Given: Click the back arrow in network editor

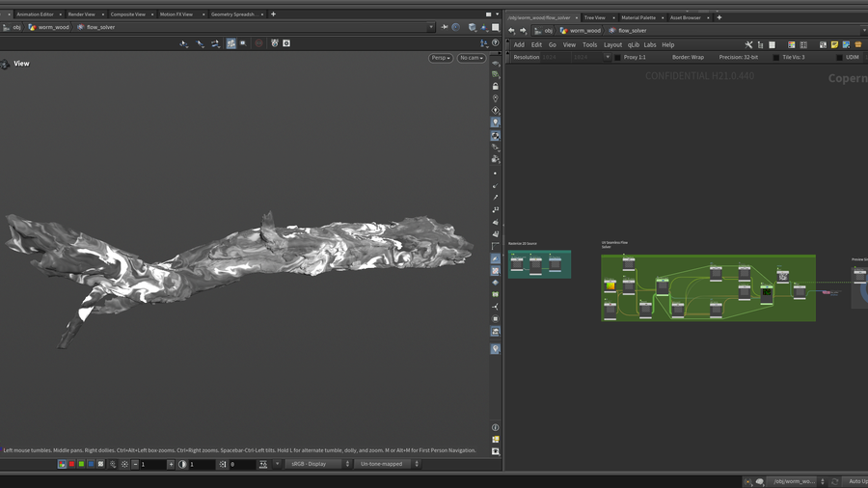Looking at the screenshot, I should [x=511, y=30].
